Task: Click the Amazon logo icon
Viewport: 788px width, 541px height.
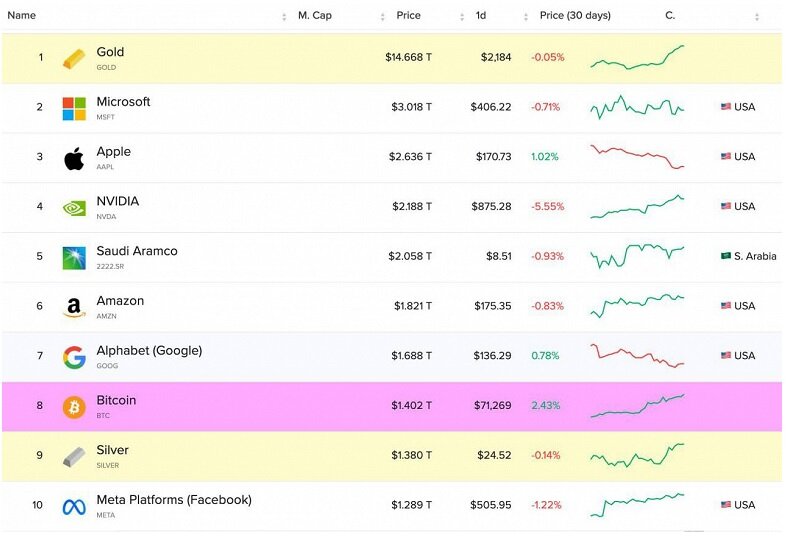Action: click(x=74, y=307)
